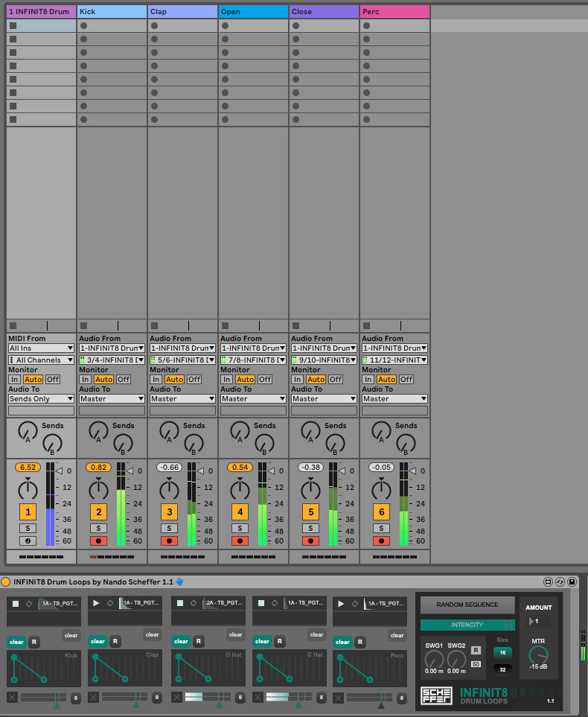Click the X mute icon below the Clap envelope
588x717 pixels.
pyautogui.click(x=93, y=698)
